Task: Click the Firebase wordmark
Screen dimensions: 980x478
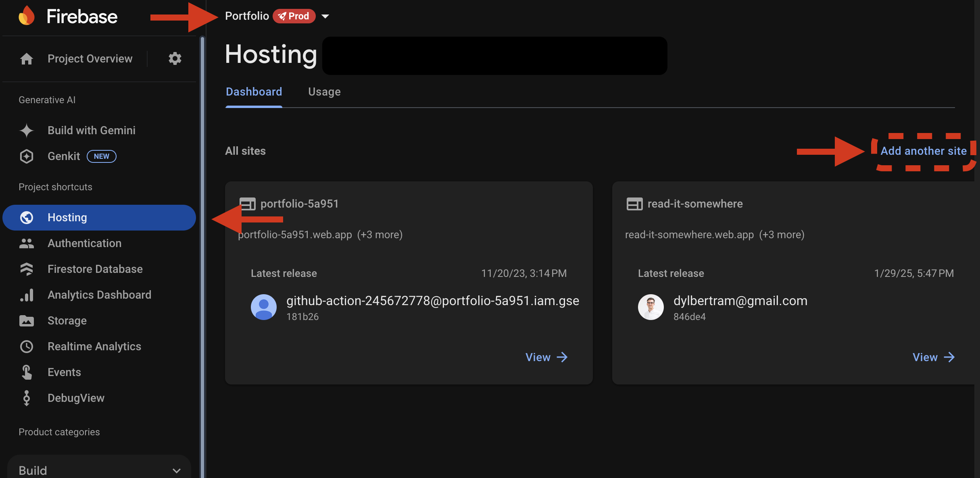Action: [82, 17]
